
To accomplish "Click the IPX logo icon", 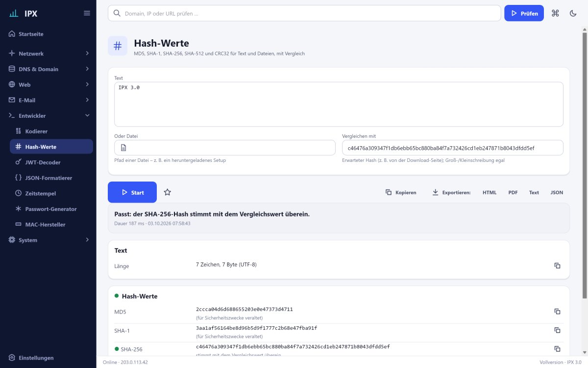I will click(x=14, y=13).
